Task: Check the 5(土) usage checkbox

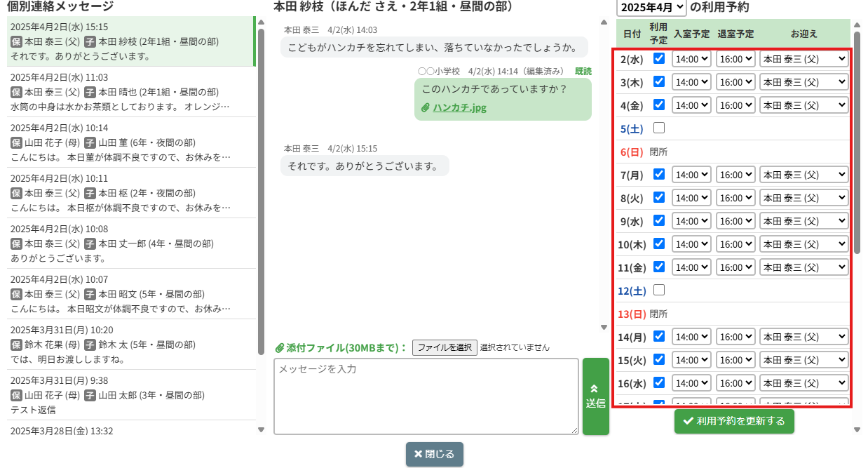Action: (x=659, y=128)
